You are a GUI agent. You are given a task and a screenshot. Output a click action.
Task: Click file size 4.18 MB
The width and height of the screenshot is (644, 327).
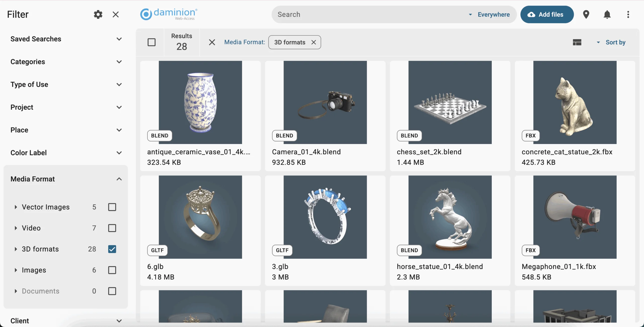point(161,277)
